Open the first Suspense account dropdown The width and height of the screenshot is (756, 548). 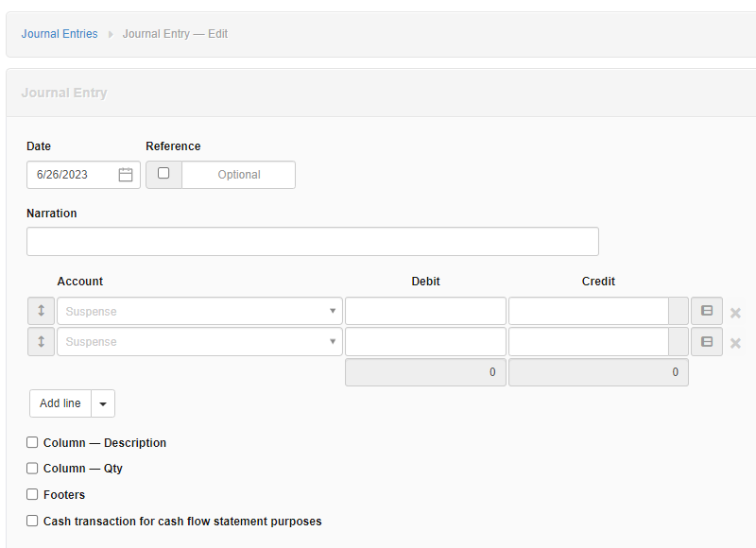[x=333, y=311]
